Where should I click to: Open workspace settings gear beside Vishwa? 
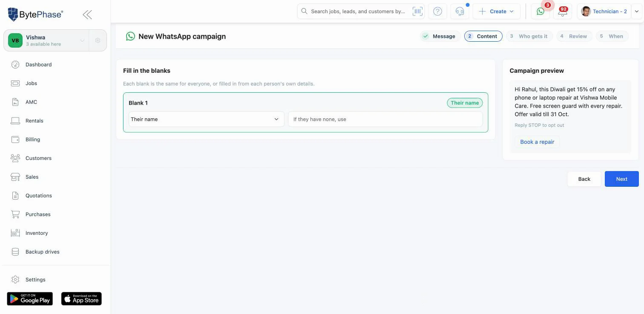[98, 40]
